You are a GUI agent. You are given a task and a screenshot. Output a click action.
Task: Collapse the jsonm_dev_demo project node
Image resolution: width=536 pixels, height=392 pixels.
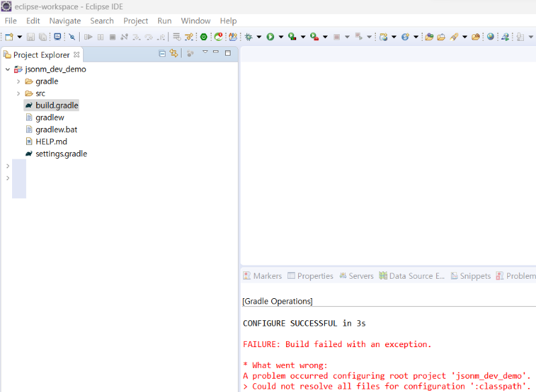7,70
